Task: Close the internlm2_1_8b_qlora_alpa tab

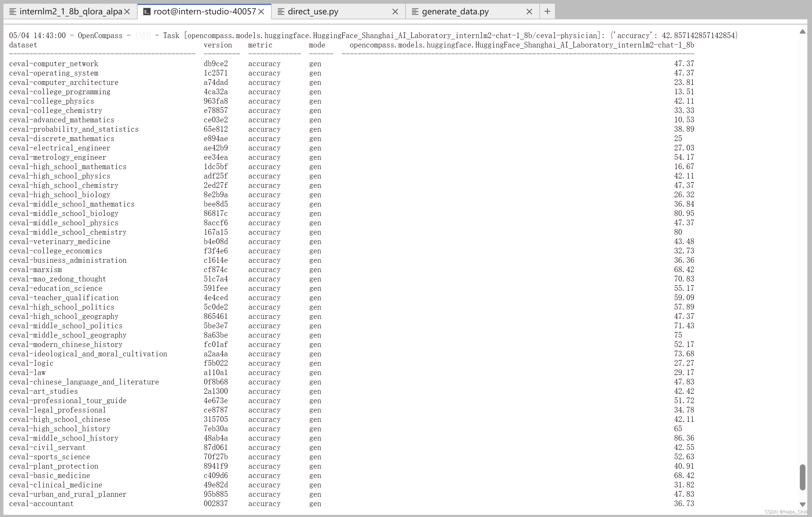Action: 127,12
